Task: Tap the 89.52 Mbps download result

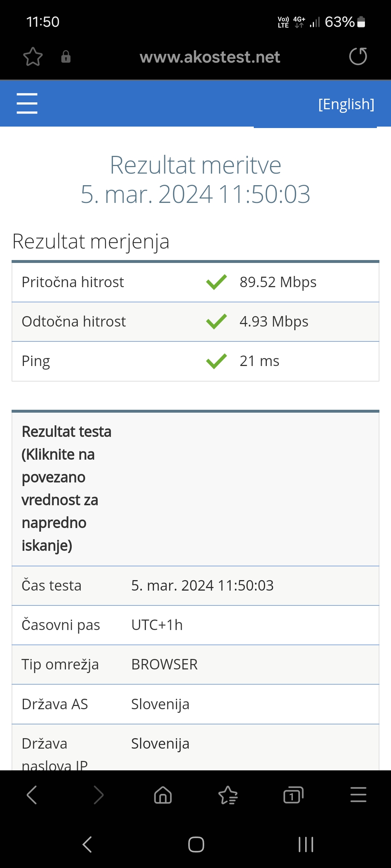Action: coord(278,282)
